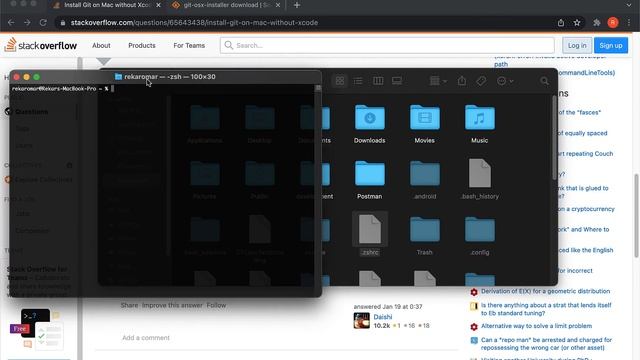Focus the Stack Overflow search field

[387, 45]
